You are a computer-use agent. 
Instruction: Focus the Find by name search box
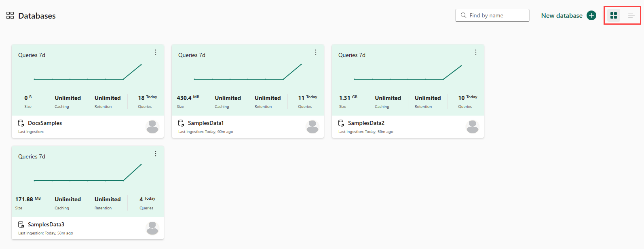coord(492,15)
